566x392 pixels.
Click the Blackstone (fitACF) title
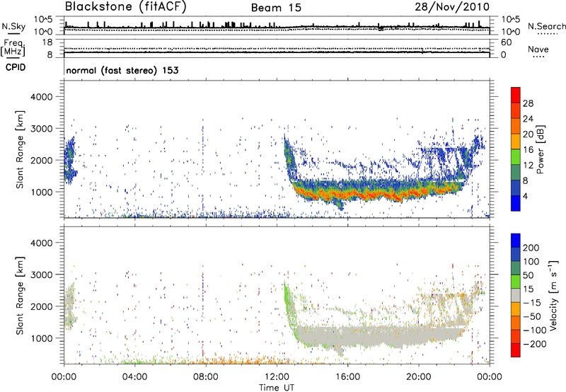point(126,7)
